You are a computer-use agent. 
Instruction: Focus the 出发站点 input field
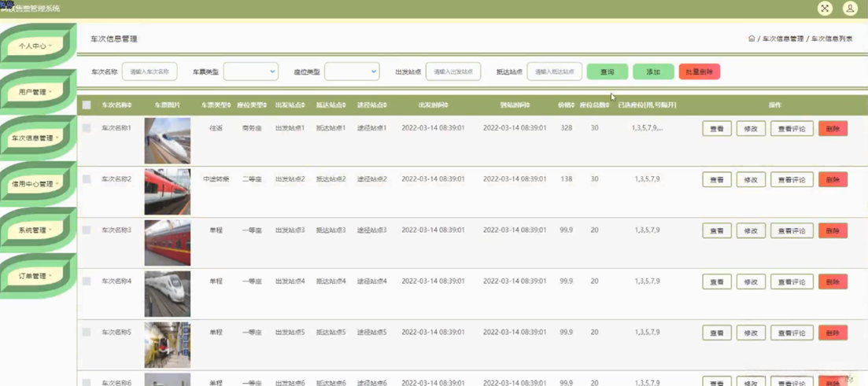tap(453, 72)
